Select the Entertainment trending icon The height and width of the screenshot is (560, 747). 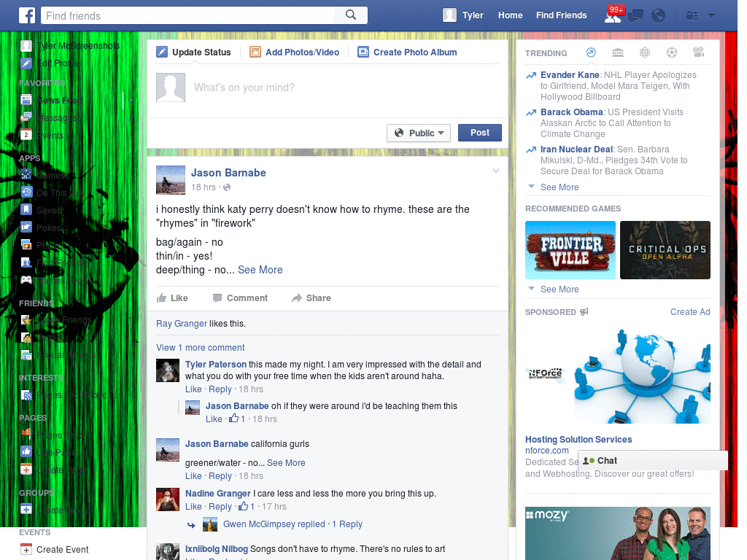pyautogui.click(x=699, y=52)
